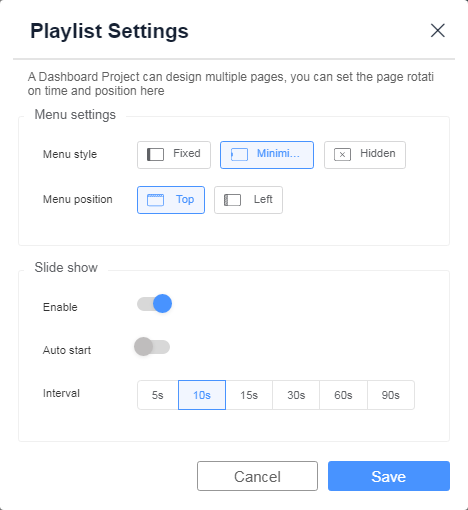Cancel the playlist settings changes
Image resolution: width=468 pixels, height=510 pixels.
coord(257,476)
